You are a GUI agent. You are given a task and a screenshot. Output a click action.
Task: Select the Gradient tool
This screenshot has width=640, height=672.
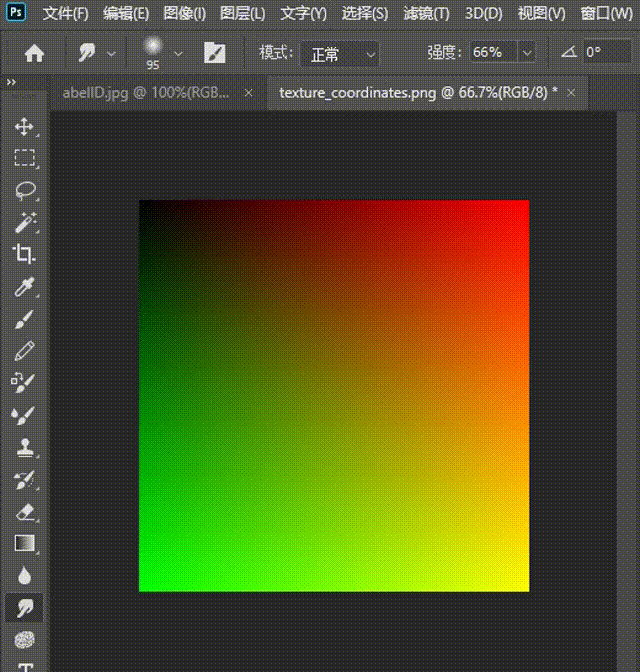click(24, 543)
